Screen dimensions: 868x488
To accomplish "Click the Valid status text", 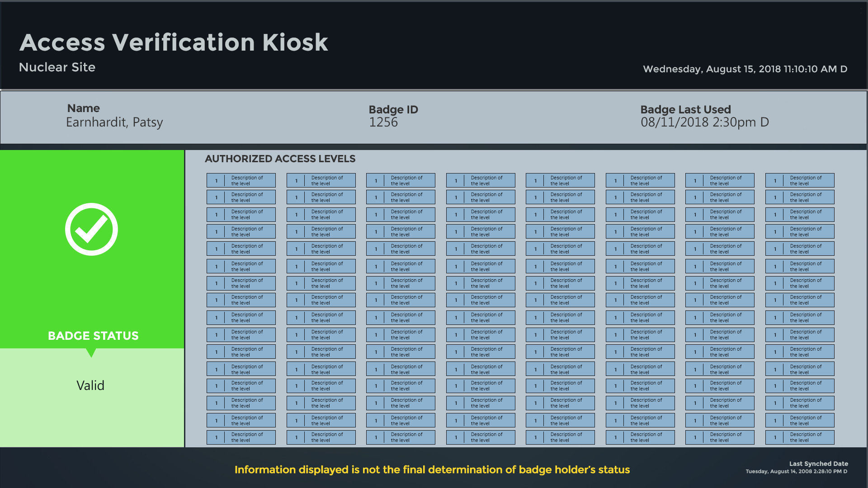I will pyautogui.click(x=90, y=385).
